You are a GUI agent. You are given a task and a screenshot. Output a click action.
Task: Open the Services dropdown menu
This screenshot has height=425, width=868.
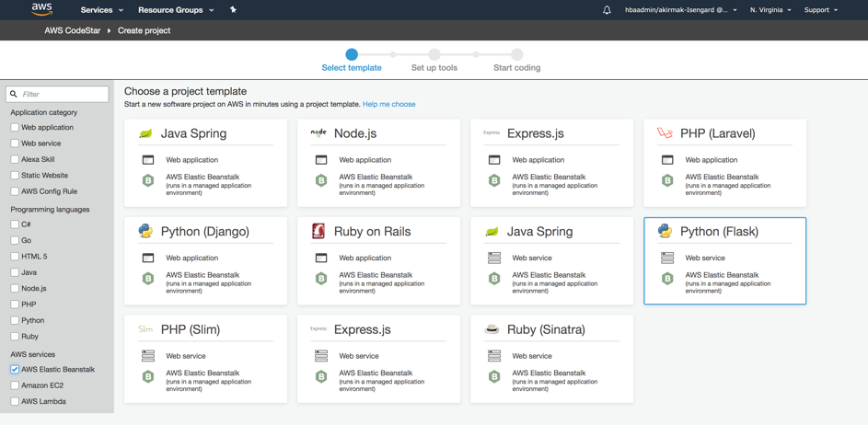[102, 10]
